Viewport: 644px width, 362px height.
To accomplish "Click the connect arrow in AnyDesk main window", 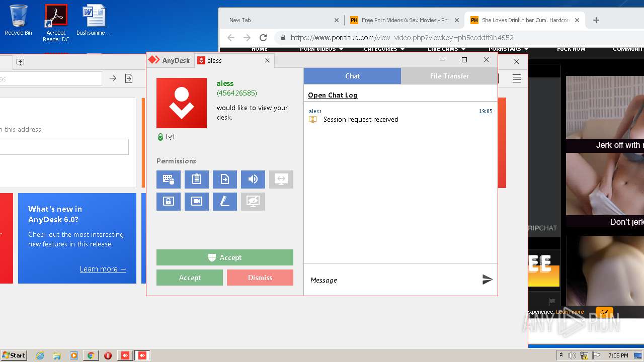I will click(113, 78).
